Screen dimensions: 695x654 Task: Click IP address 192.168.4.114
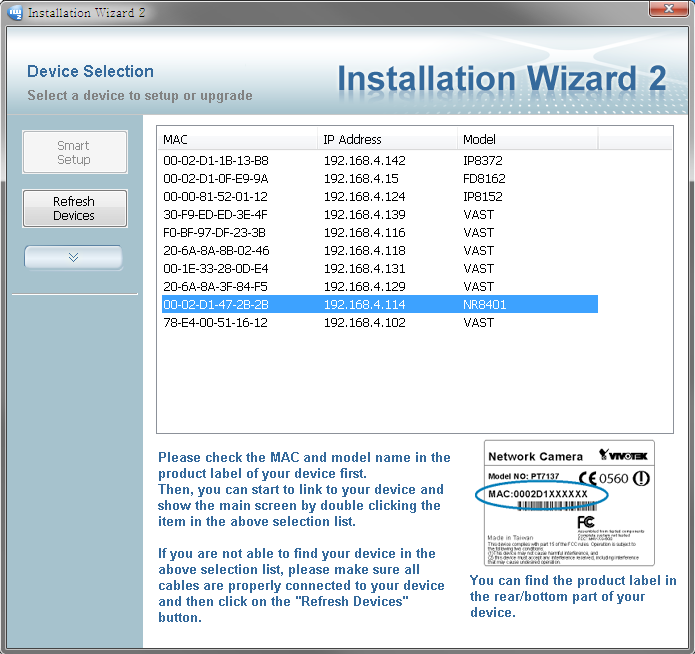pyautogui.click(x=365, y=305)
